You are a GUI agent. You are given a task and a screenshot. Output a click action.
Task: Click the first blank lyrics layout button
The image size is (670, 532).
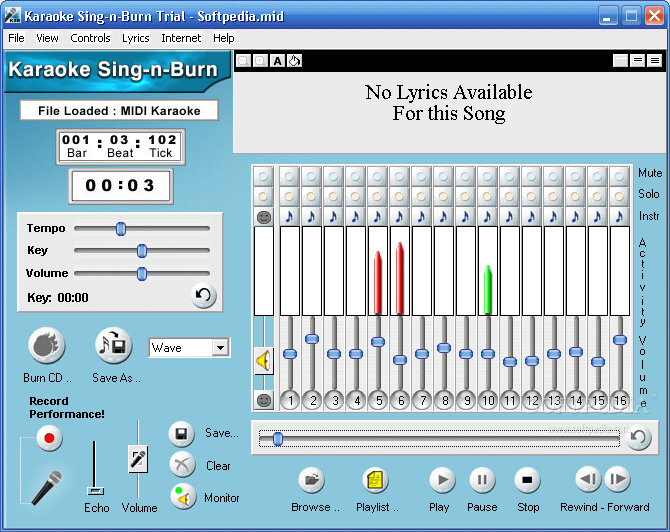[x=620, y=61]
